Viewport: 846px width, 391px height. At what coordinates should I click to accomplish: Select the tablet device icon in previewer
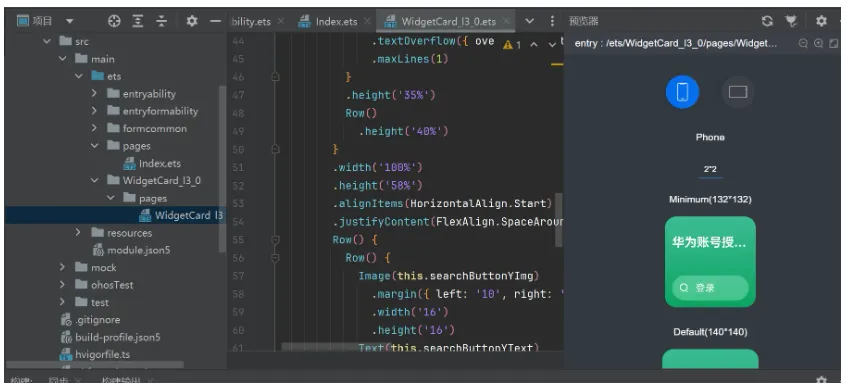(738, 92)
